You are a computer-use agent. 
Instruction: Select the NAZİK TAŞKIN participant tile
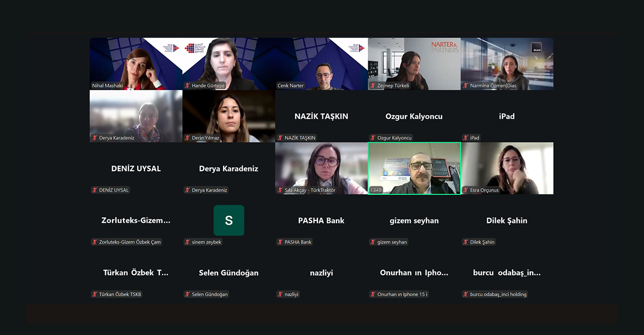pos(321,116)
